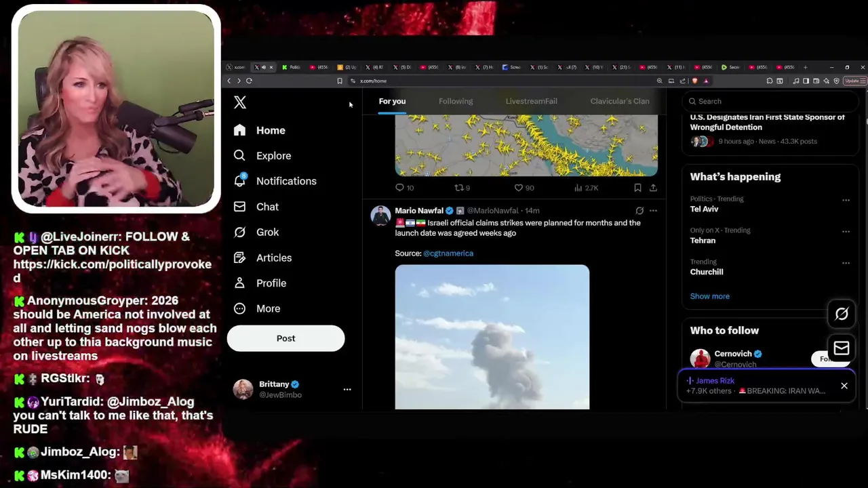The height and width of the screenshot is (488, 868).
Task: Switch to the Following tab
Action: [456, 101]
